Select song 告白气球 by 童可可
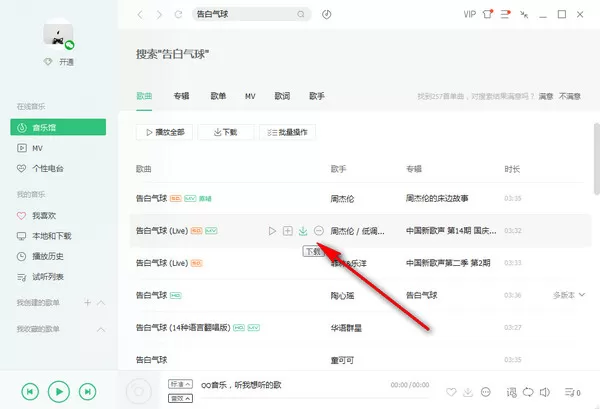The height and width of the screenshot is (409, 600). click(x=152, y=360)
